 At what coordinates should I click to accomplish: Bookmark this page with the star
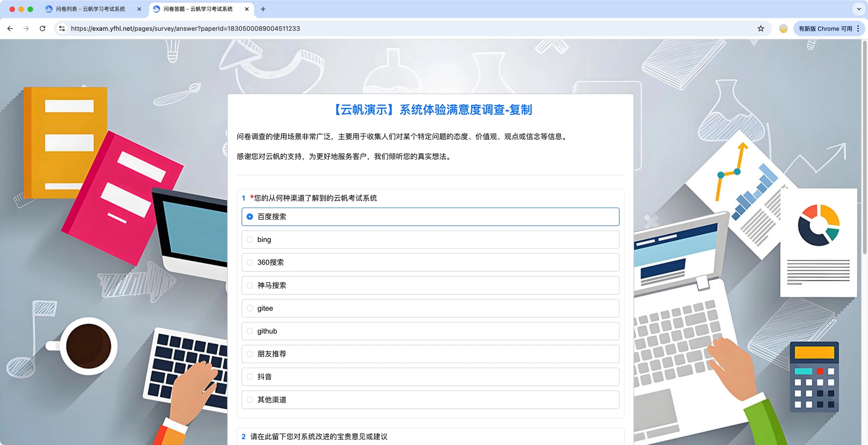761,28
